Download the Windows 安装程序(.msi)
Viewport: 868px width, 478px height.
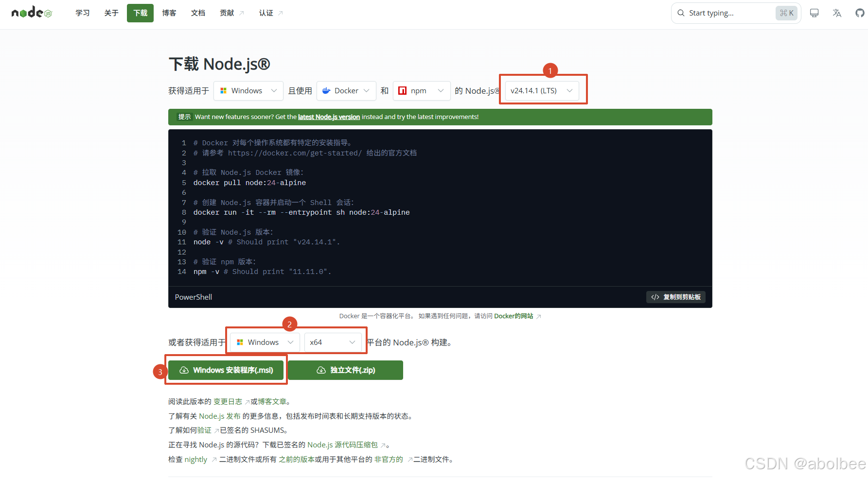[x=226, y=370]
